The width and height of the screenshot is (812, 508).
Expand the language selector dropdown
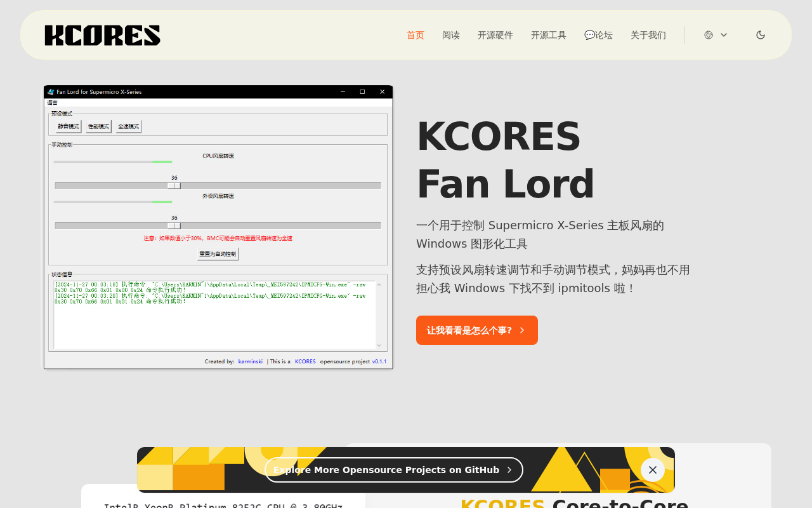tap(716, 35)
